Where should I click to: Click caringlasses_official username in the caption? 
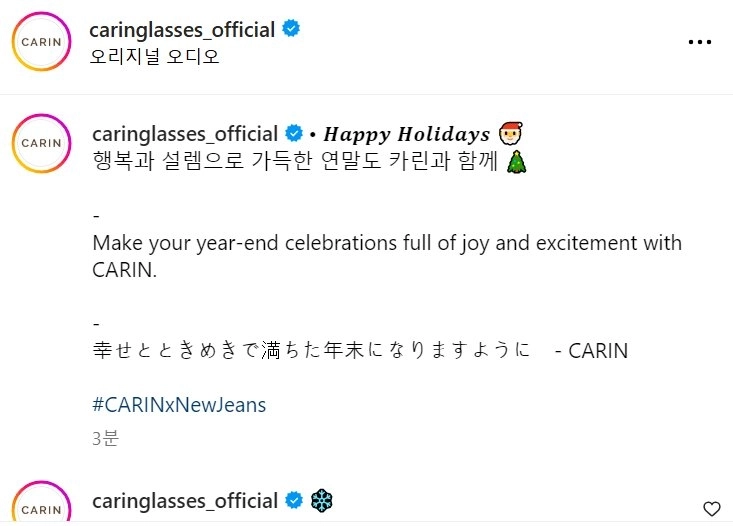pyautogui.click(x=184, y=134)
